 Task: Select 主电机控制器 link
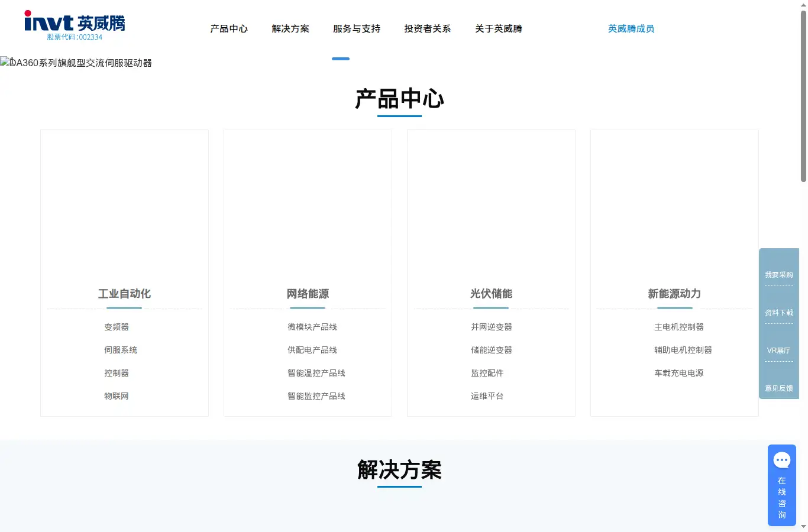click(679, 327)
